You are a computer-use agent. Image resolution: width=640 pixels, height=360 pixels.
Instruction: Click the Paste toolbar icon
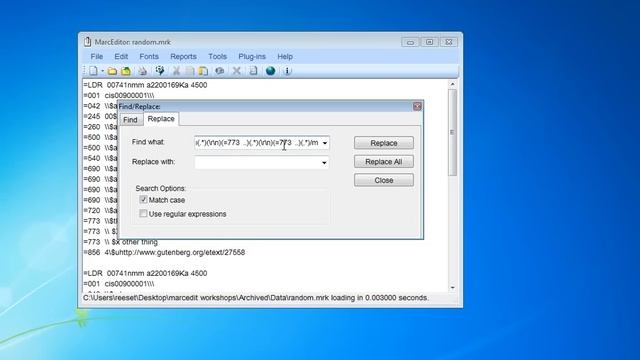203,71
